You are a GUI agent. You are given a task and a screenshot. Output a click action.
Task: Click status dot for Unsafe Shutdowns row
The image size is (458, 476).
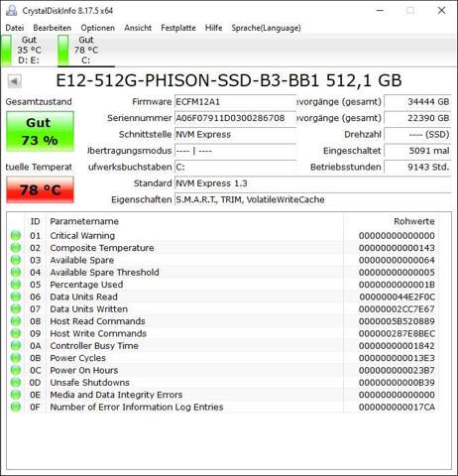16,383
